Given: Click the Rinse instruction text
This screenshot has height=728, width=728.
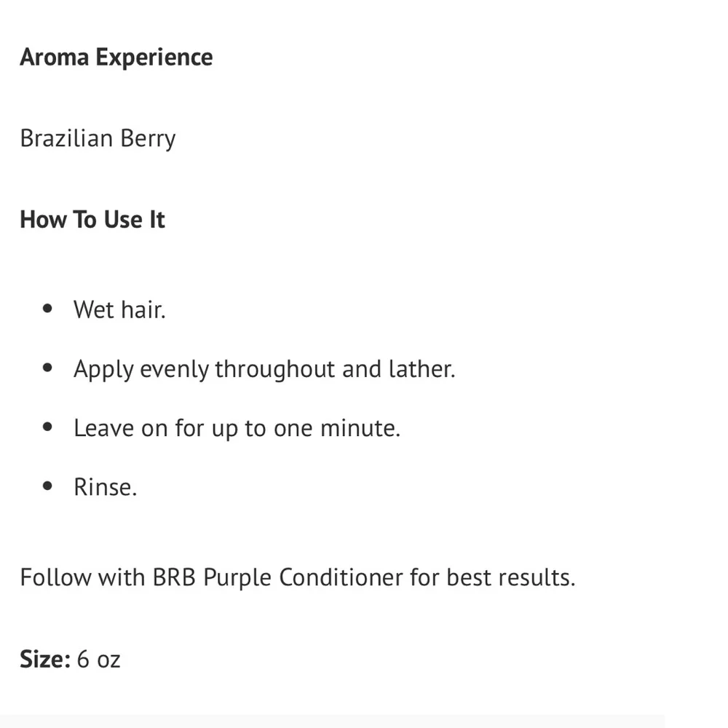Looking at the screenshot, I should pos(105,487).
